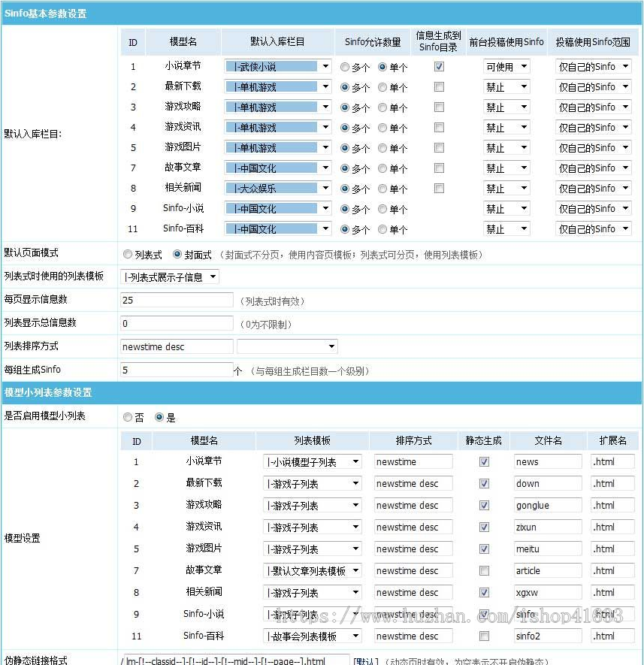Viewport: 644px width, 665px height.
Task: Open 游戏子列表 dropdown for 最新下载
Action: coord(313,483)
